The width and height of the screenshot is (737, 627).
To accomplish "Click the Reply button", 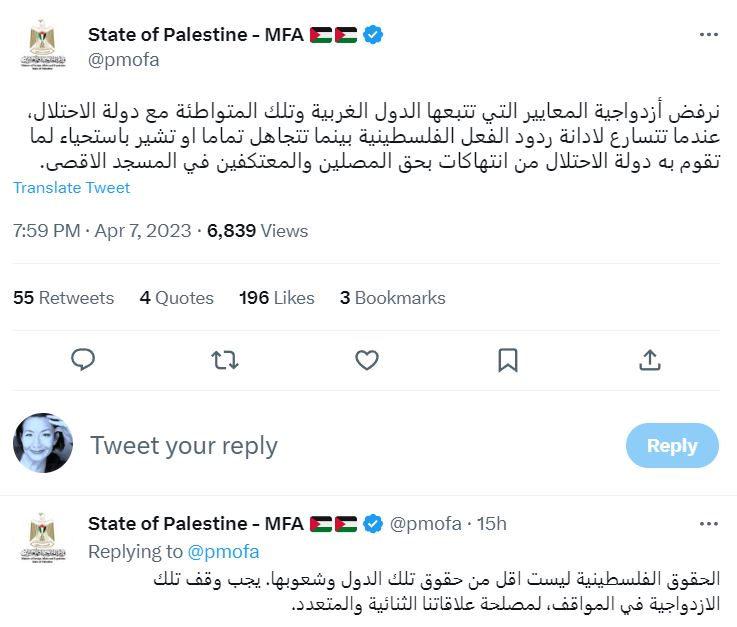I will pyautogui.click(x=671, y=446).
